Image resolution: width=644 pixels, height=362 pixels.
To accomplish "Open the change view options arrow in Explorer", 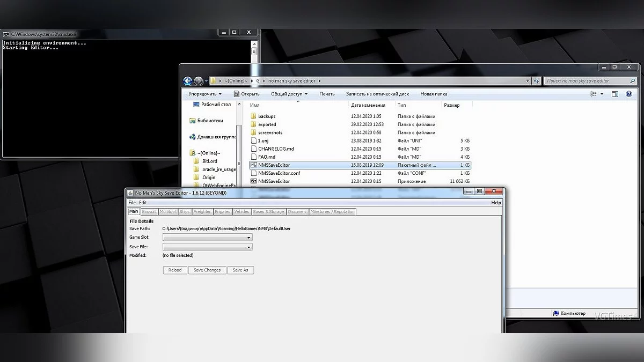I will (602, 94).
